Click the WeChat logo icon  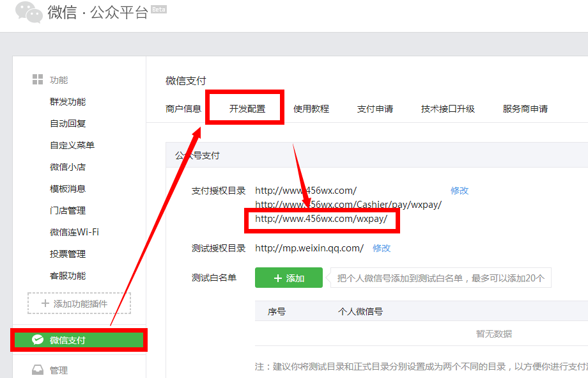click(29, 12)
